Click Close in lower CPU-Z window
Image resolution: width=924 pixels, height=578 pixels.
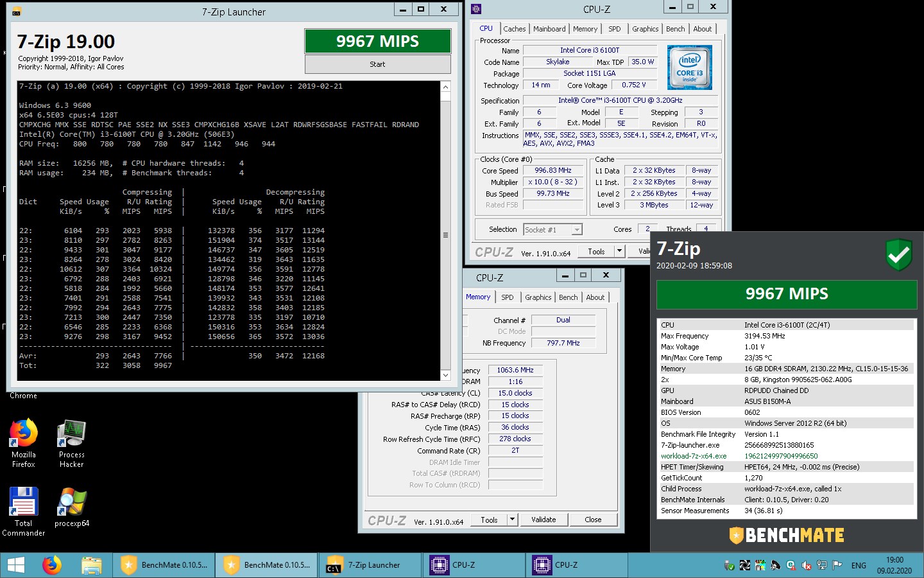coord(593,520)
